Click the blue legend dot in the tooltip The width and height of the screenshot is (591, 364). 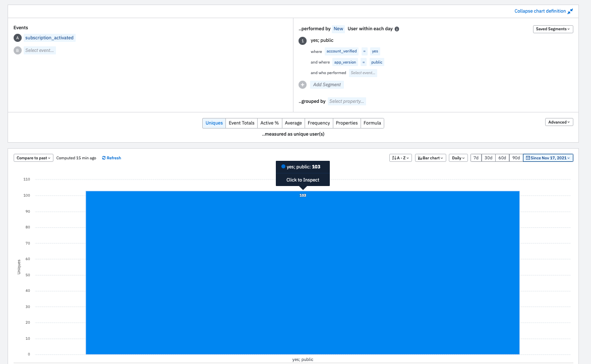click(283, 166)
